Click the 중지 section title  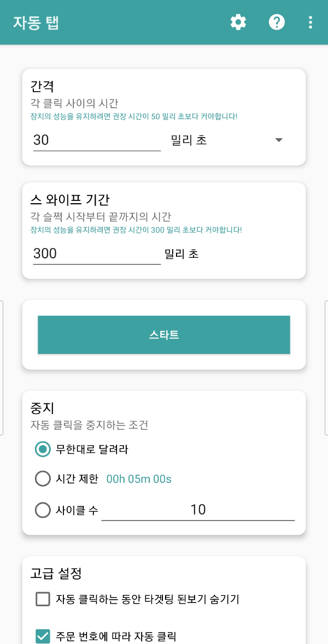pos(38,408)
